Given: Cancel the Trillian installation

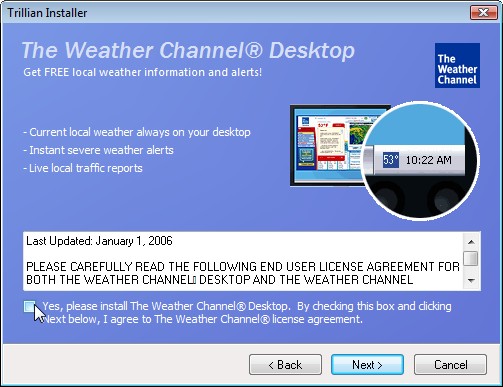Looking at the screenshot, I should [x=450, y=364].
